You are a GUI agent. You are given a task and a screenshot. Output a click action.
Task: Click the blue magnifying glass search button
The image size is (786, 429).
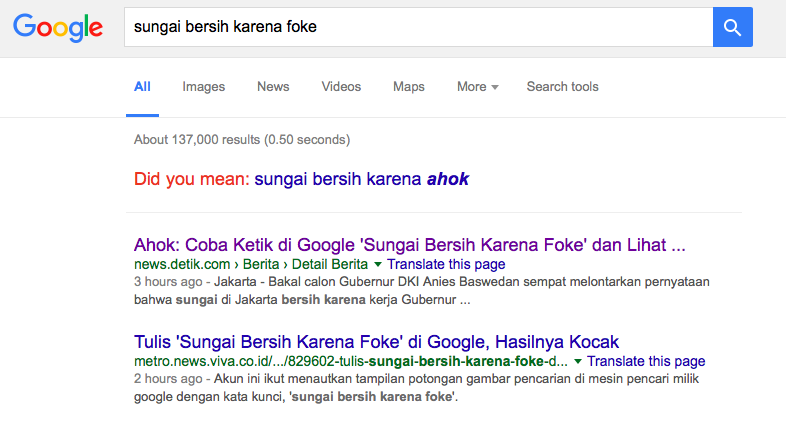(732, 27)
